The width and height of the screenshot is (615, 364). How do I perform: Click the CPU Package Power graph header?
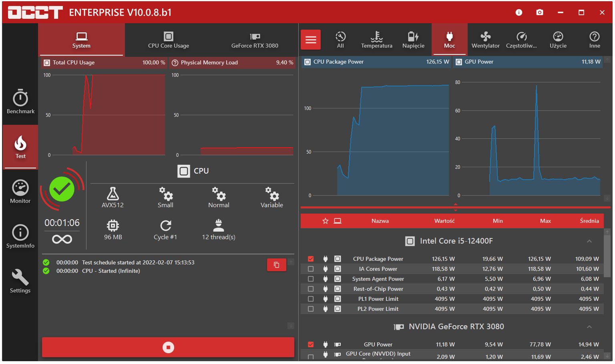[x=376, y=62]
